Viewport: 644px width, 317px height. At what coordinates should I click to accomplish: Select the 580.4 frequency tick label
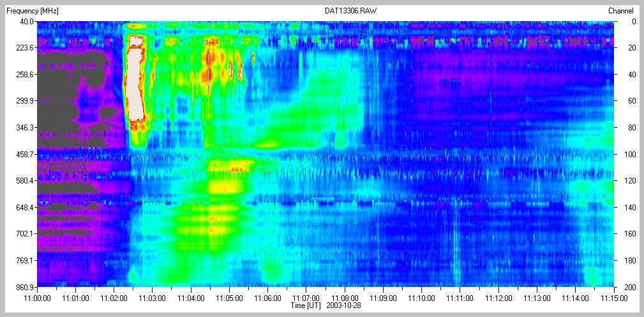click(x=25, y=180)
